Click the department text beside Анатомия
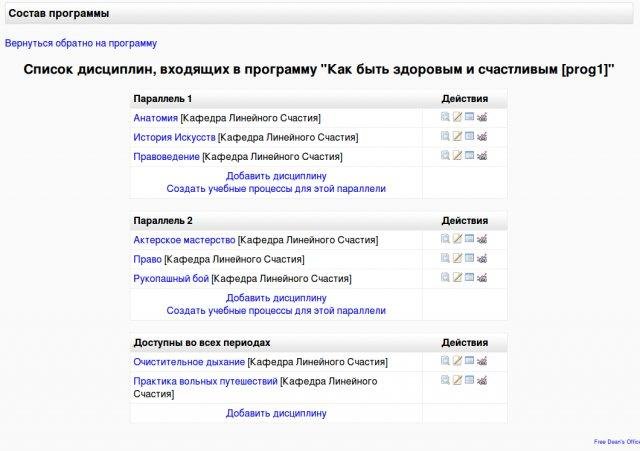 pos(251,118)
